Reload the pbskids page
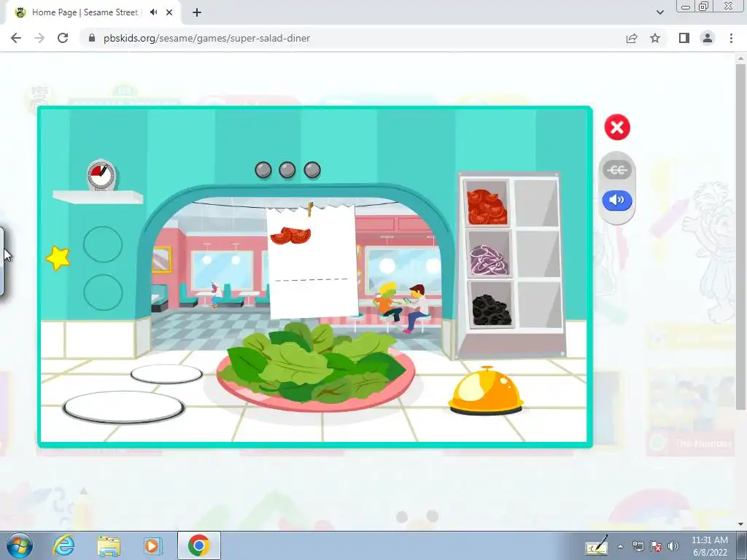 (63, 38)
